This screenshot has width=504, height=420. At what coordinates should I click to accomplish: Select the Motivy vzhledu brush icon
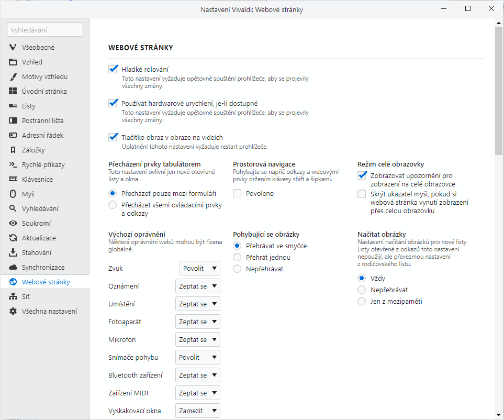13,76
